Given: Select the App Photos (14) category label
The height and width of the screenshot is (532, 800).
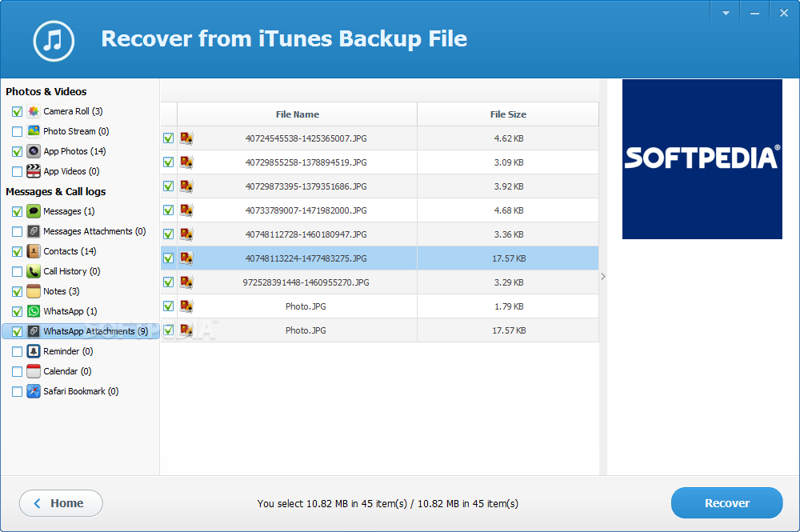Looking at the screenshot, I should 74,151.
